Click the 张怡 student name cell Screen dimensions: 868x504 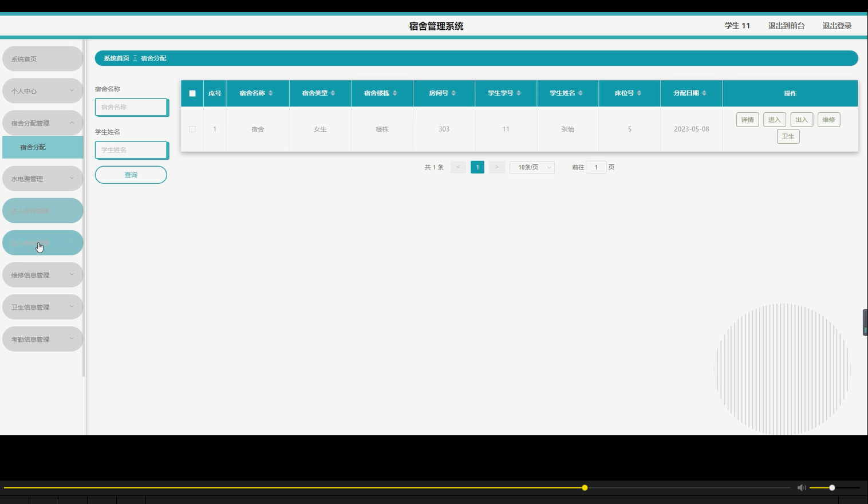tap(567, 129)
